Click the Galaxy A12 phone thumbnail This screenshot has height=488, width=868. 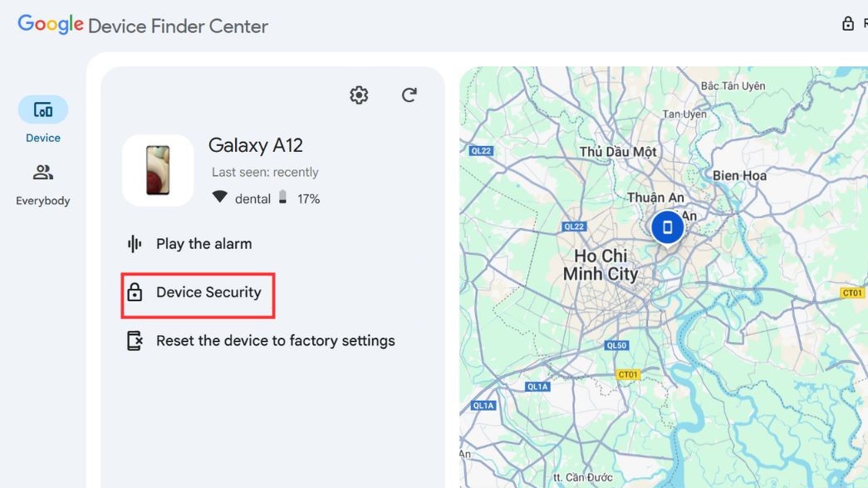(x=158, y=170)
